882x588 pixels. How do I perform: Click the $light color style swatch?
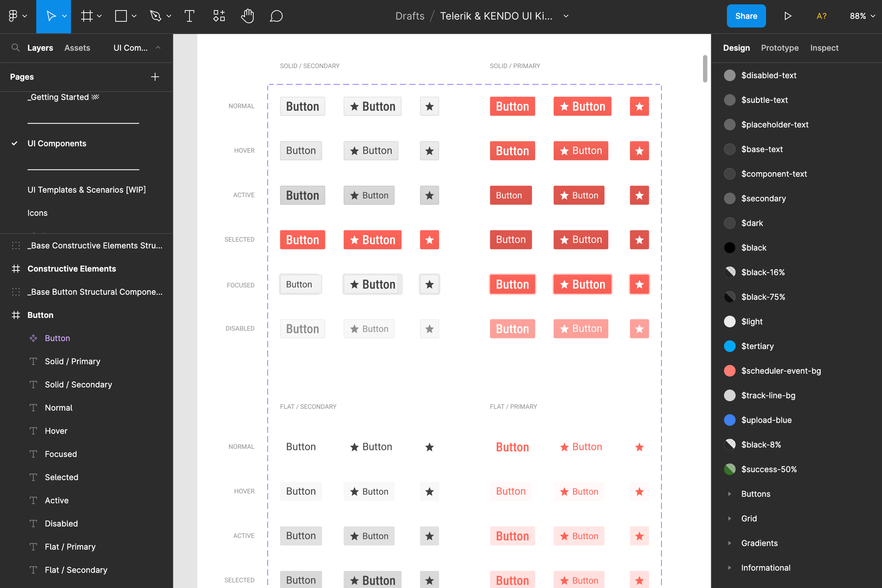[729, 322]
